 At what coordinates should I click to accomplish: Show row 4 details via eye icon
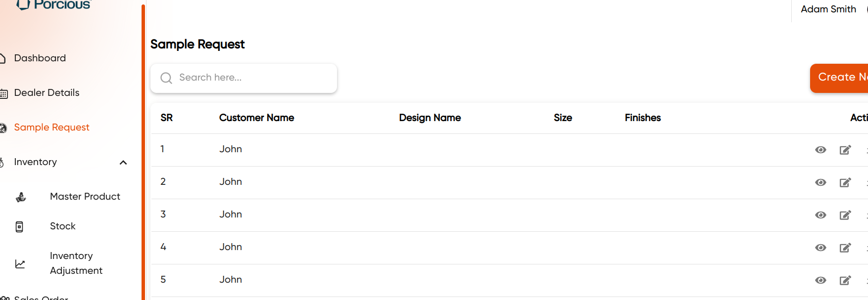click(x=820, y=248)
